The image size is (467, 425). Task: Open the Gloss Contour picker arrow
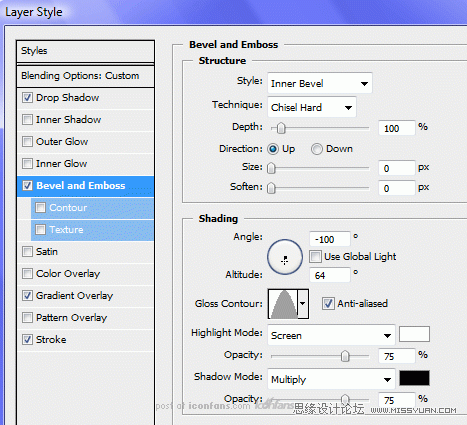click(303, 304)
